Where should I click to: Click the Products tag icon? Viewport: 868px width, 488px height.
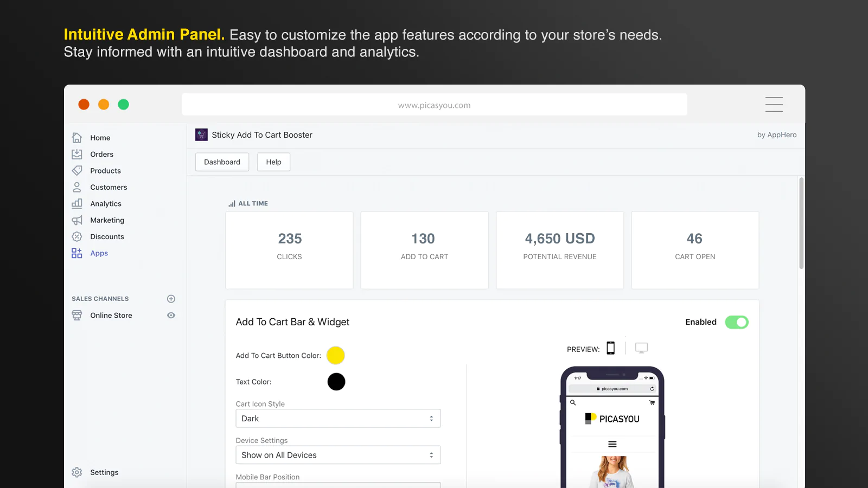tap(77, 171)
